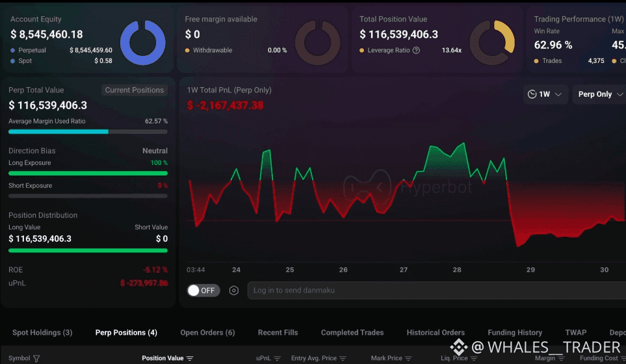Click the Leverage Ratio help question icon
This screenshot has width=626, height=364.
point(416,50)
